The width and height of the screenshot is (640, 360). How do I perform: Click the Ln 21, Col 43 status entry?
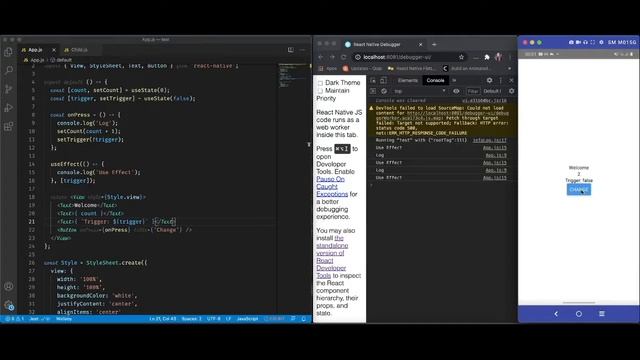(x=163, y=319)
